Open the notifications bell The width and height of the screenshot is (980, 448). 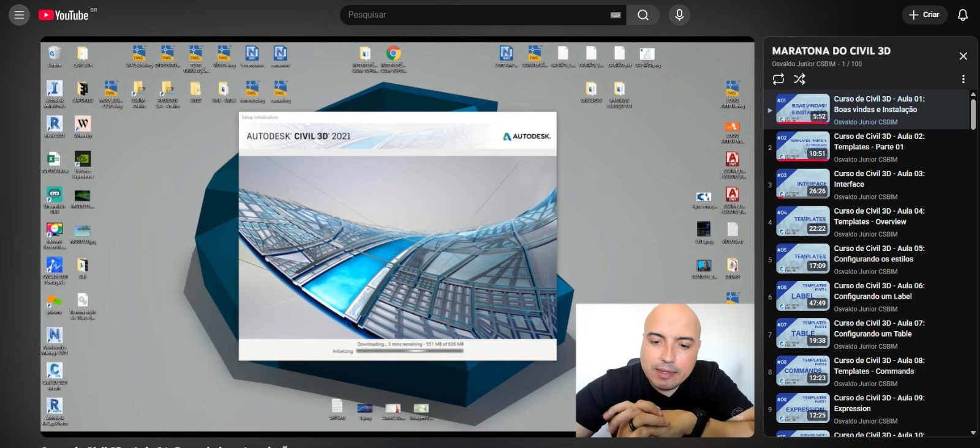pyautogui.click(x=963, y=15)
